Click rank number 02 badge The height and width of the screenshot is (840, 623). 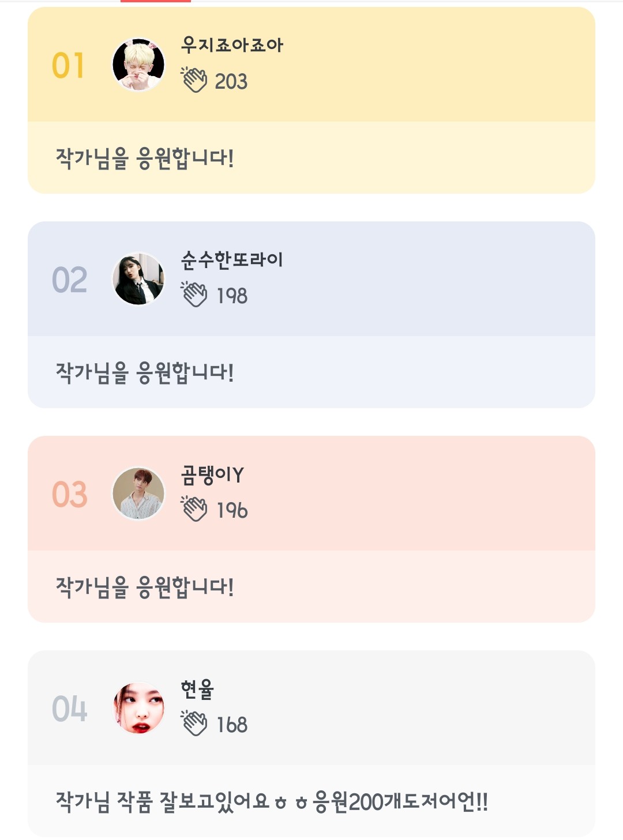click(69, 280)
